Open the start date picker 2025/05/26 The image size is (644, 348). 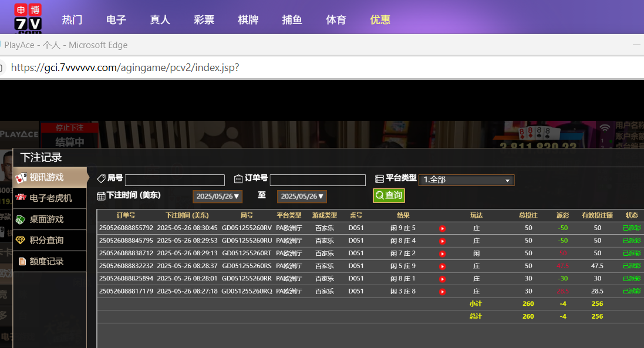[217, 196]
